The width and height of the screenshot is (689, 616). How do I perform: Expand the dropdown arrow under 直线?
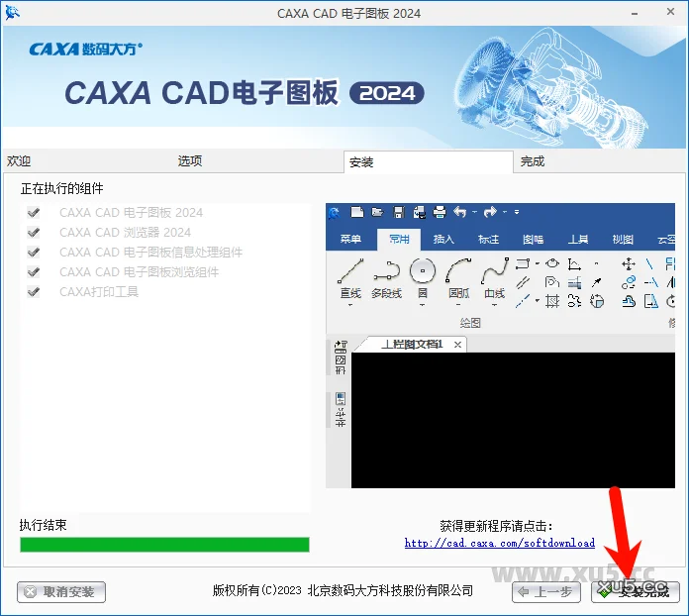tap(350, 305)
